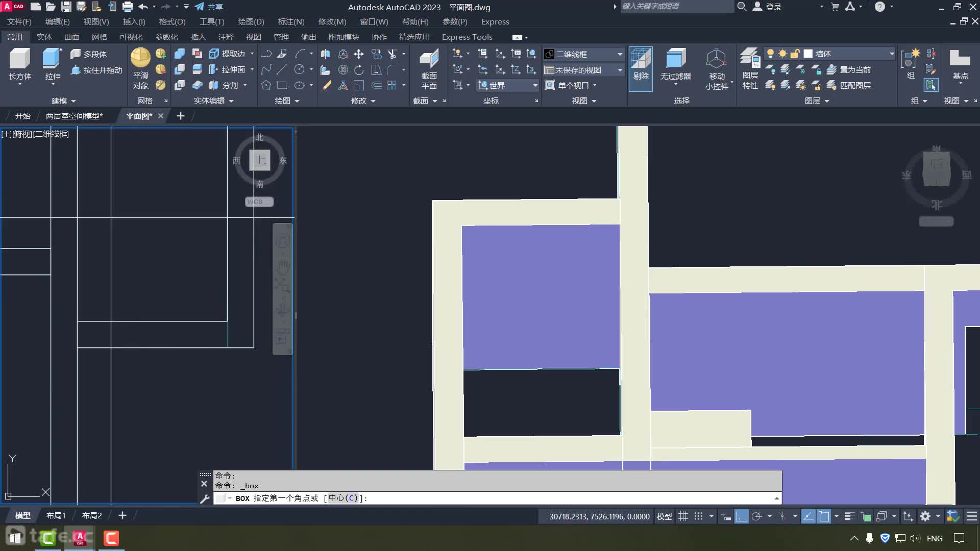The image size is (980, 551).
Task: Open the 文件(F) menu
Action: click(x=19, y=21)
